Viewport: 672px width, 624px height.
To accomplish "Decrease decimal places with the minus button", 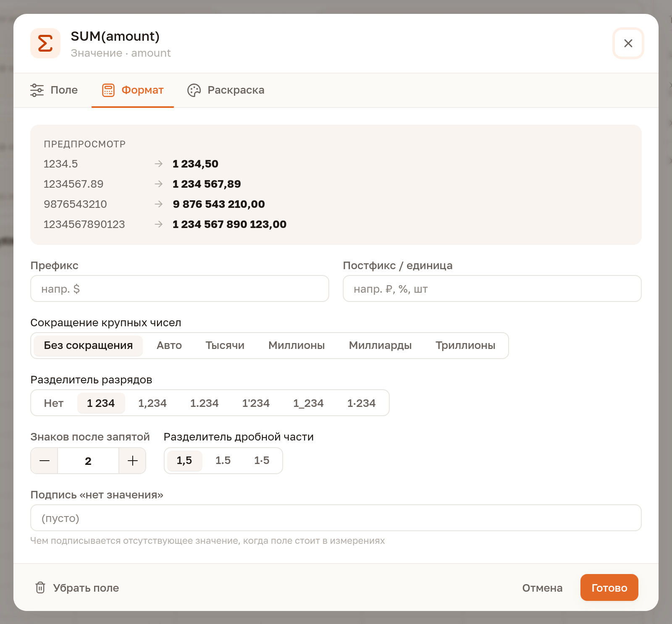I will (45, 461).
